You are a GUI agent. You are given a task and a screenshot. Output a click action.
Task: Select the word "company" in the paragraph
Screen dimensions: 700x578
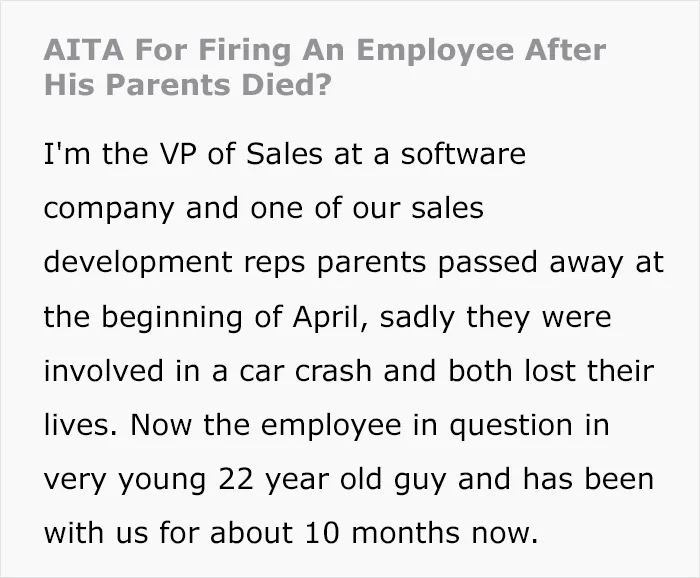coord(109,210)
